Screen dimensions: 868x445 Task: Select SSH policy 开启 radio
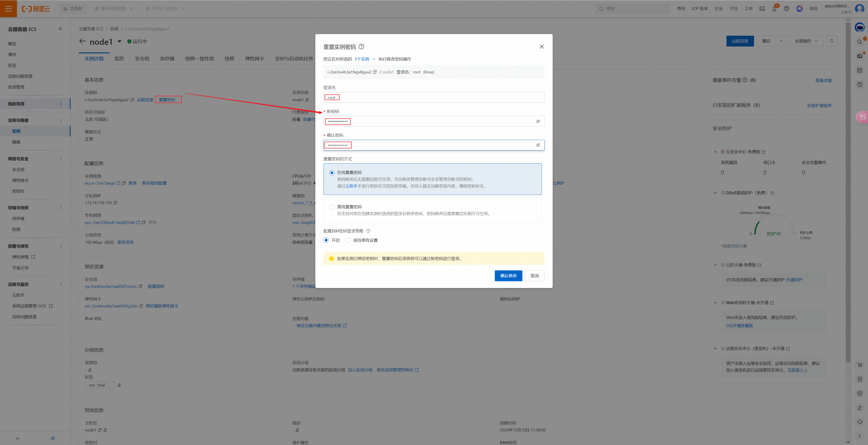[x=326, y=240]
